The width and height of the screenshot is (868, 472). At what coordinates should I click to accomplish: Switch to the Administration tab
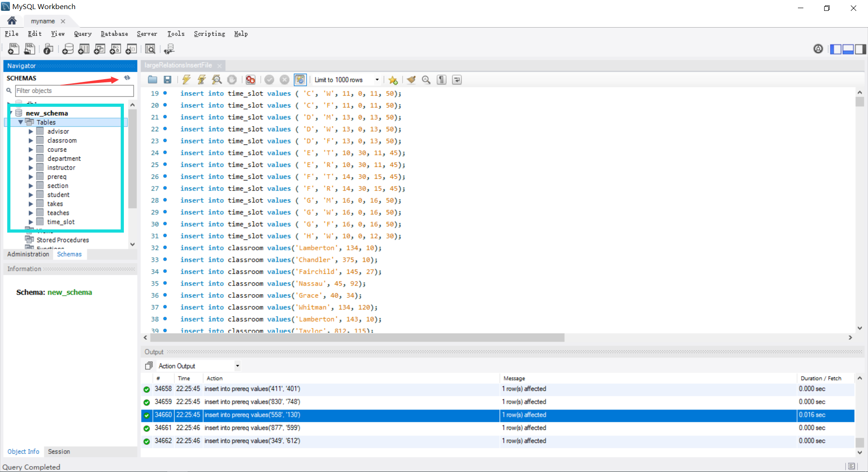(28, 254)
